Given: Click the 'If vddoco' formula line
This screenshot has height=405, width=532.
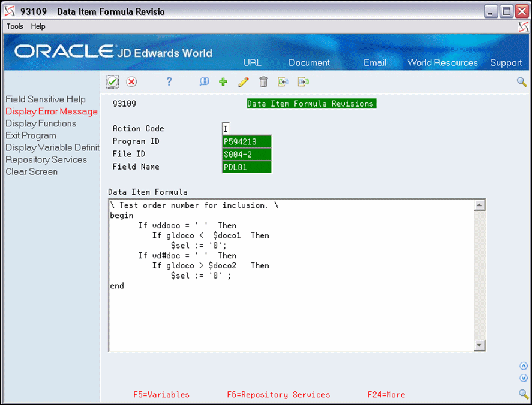Looking at the screenshot, I should [187, 225].
